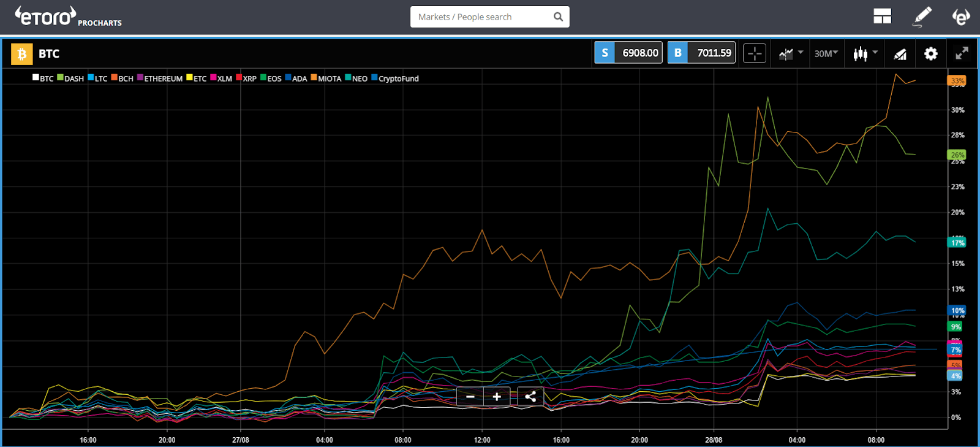This screenshot has height=447, width=980.
Task: Click the Buy button at 7011.59
Action: [x=701, y=53]
